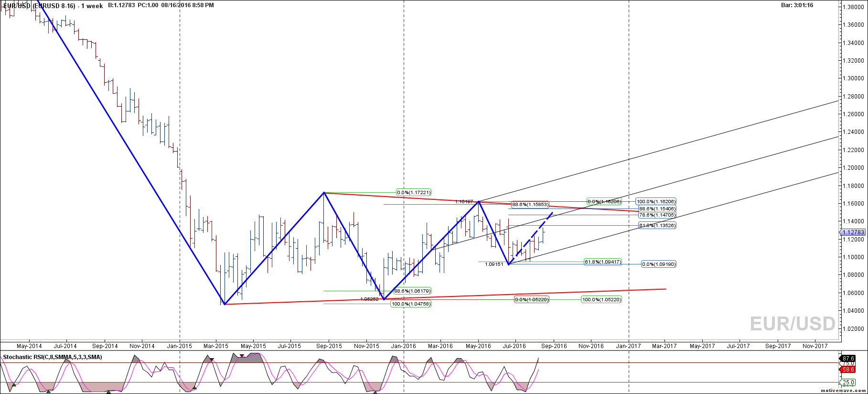868x394 pixels.
Task: Click the 08/16/2016 8:58 PM timestamp
Action: [187, 5]
